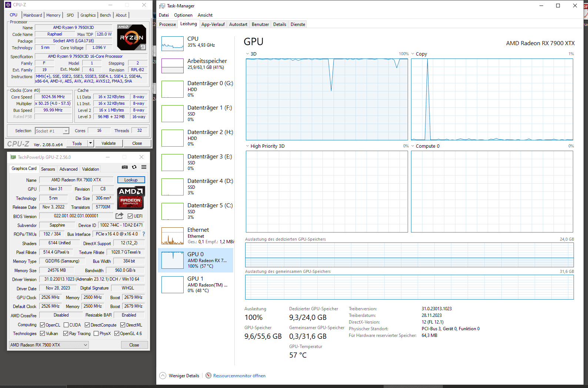Open the SPD tab in CPU-Z

point(70,15)
